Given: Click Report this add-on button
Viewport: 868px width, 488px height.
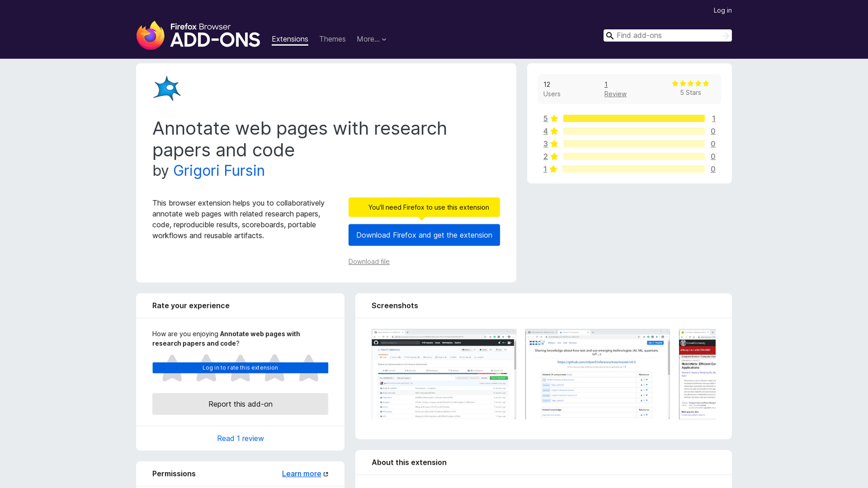Looking at the screenshot, I should [240, 404].
